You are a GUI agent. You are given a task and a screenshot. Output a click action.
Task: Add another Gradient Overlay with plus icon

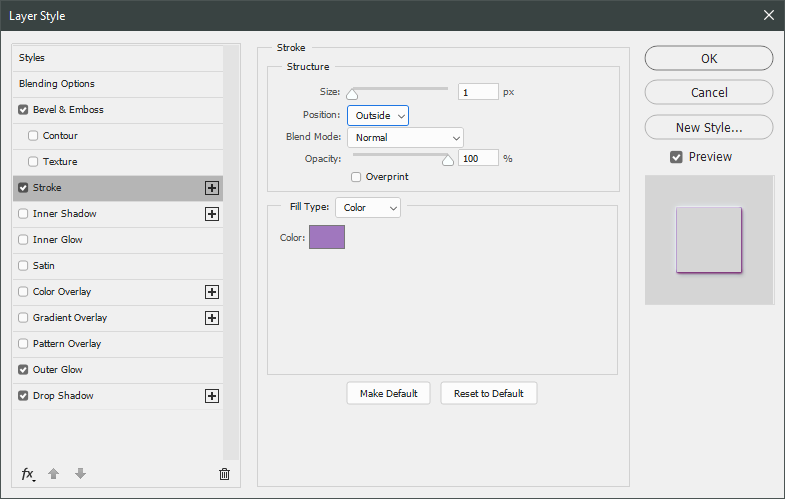(x=211, y=318)
